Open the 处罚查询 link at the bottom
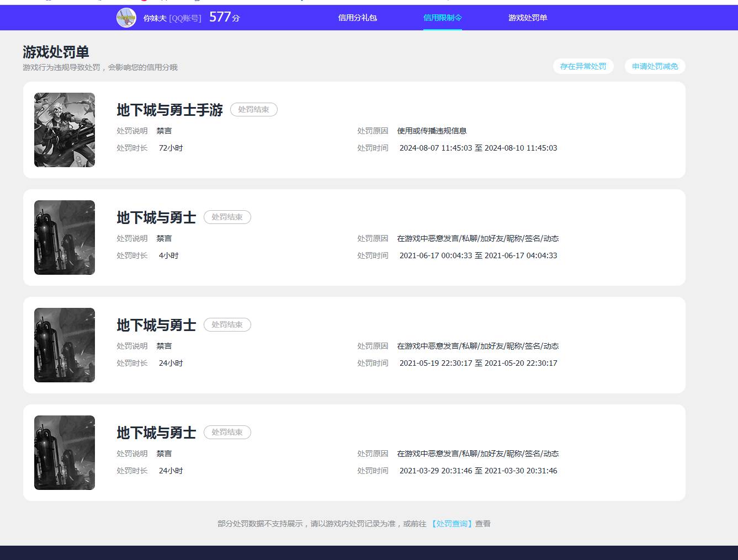Viewport: 738px width, 560px height. [x=452, y=524]
